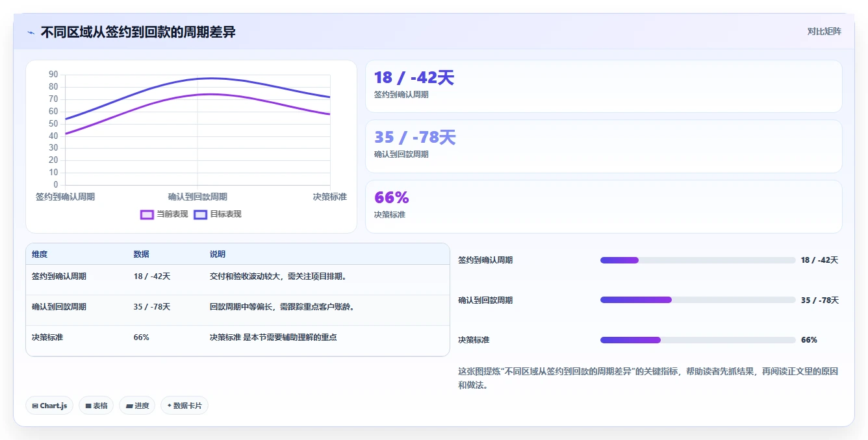The height and width of the screenshot is (440, 868).
Task: Click table cell 18 / -42天
Action: (152, 276)
